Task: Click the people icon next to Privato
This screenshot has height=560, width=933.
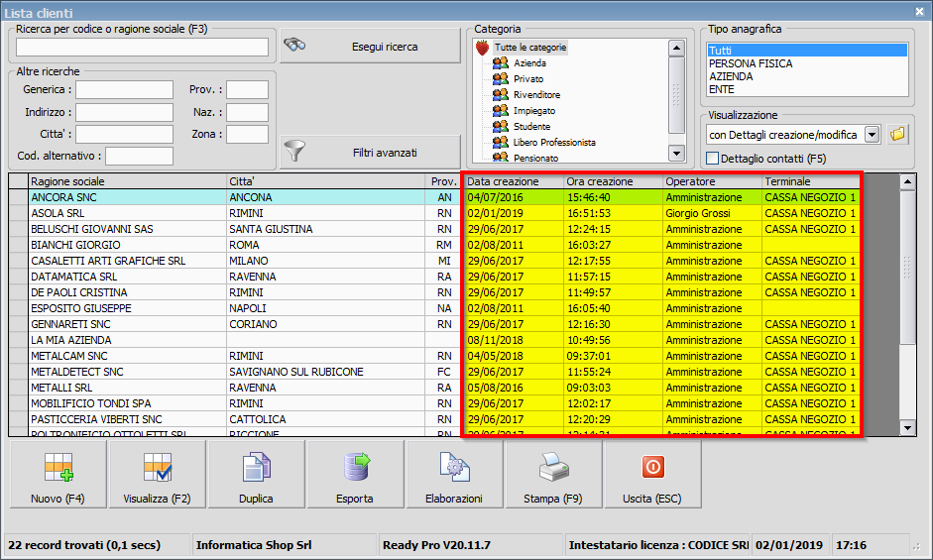Action: (501, 78)
